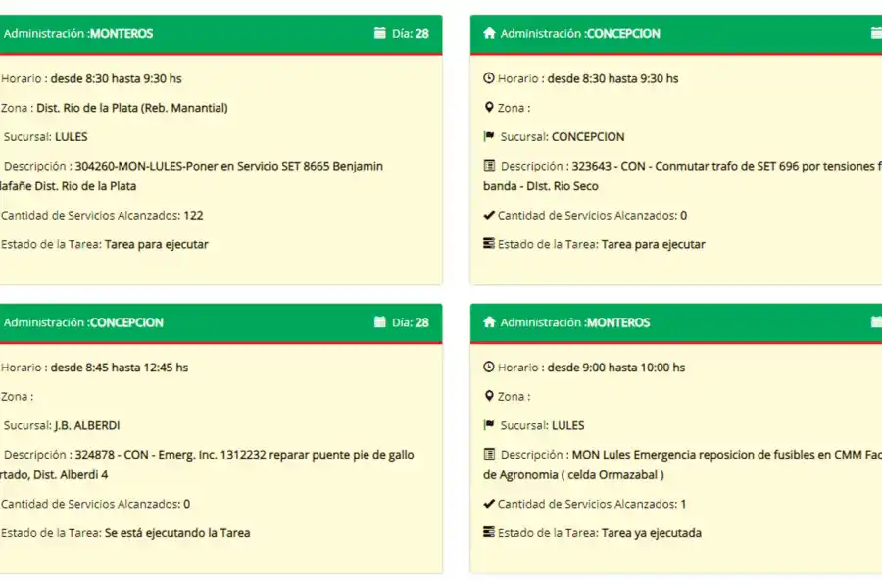Screen dimensions: 882x588
Task: Click the clock icon in the top-right CONCEPCION card
Action: (x=489, y=78)
